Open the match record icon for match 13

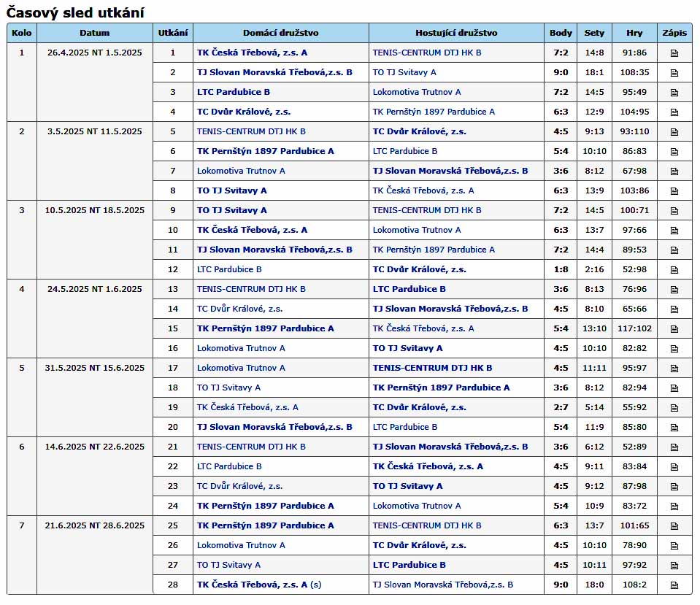[x=674, y=289]
